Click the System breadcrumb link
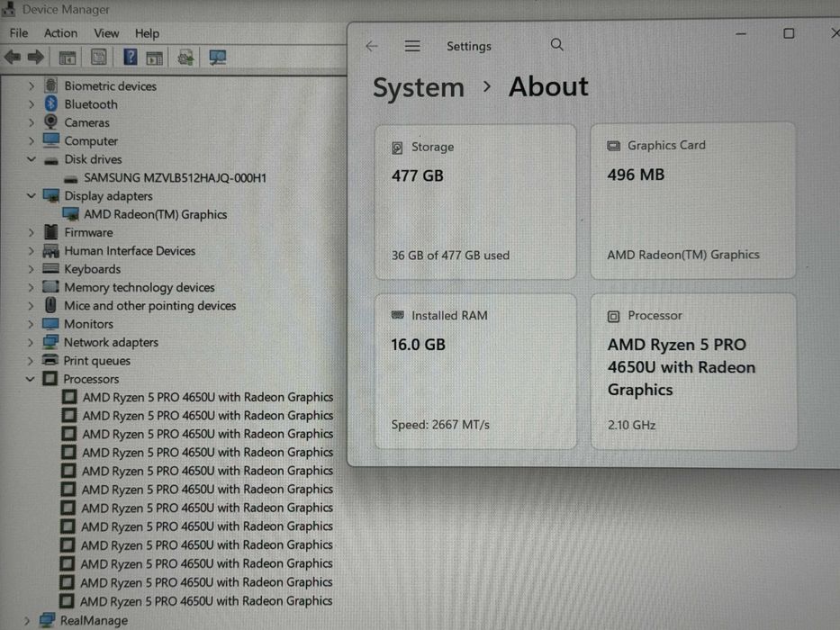The width and height of the screenshot is (840, 630). [419, 87]
